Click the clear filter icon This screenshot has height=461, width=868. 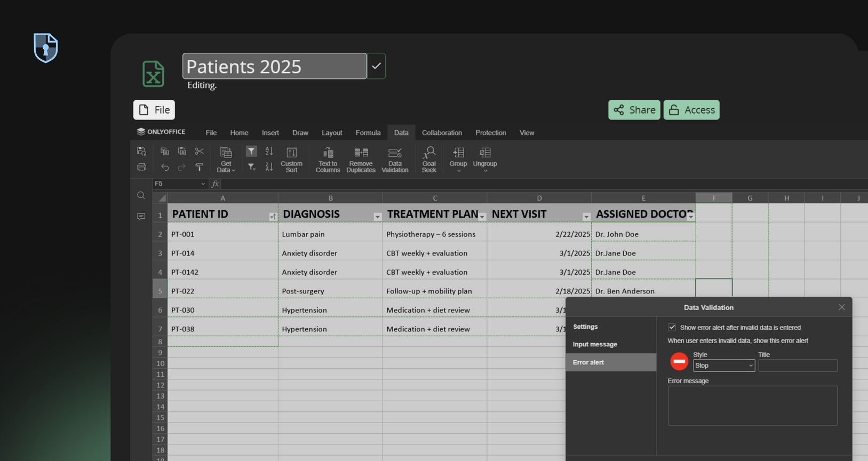(251, 167)
